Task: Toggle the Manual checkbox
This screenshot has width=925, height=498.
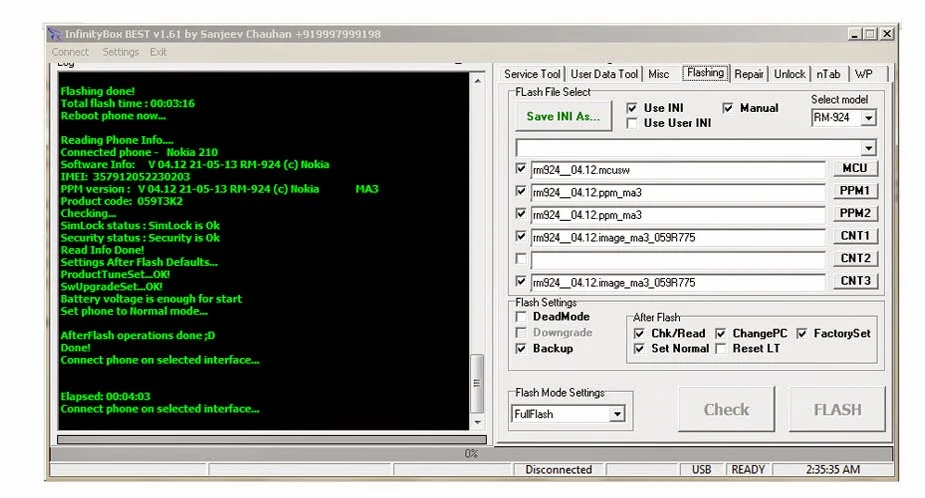Action: pyautogui.click(x=728, y=108)
